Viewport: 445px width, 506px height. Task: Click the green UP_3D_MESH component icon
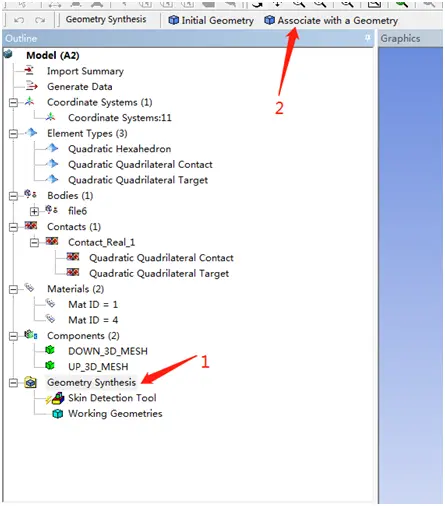50,366
